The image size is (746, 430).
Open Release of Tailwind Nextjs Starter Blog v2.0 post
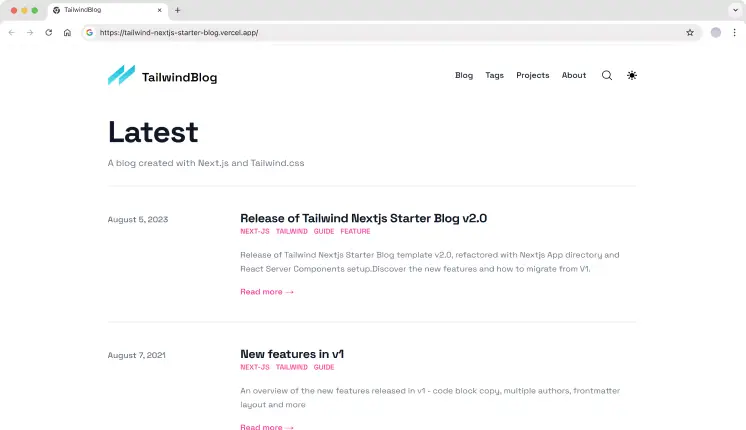tap(363, 218)
